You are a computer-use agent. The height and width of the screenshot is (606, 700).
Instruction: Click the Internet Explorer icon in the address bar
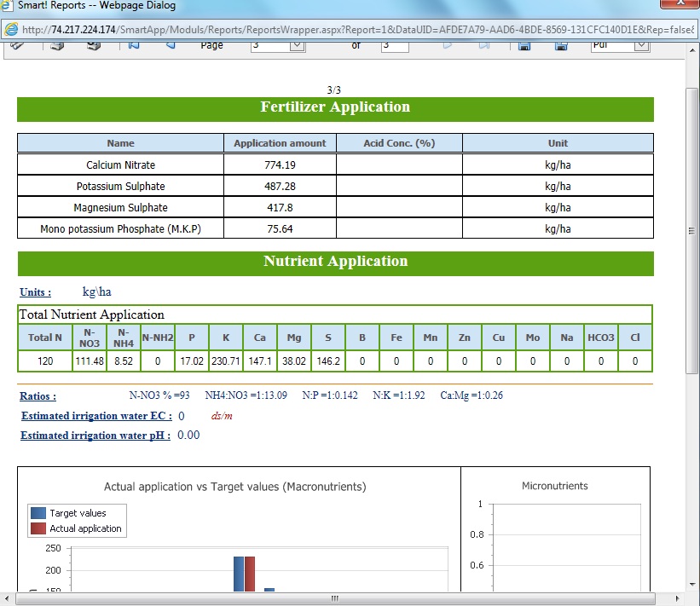11,30
